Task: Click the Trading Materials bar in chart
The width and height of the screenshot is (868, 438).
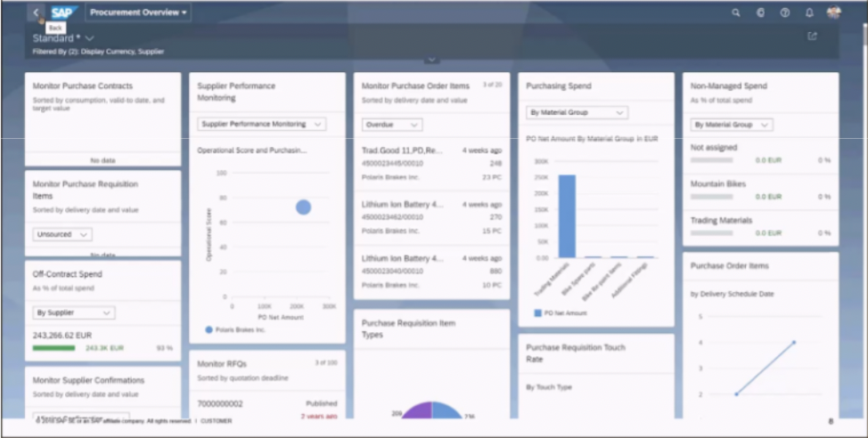Action: (567, 216)
